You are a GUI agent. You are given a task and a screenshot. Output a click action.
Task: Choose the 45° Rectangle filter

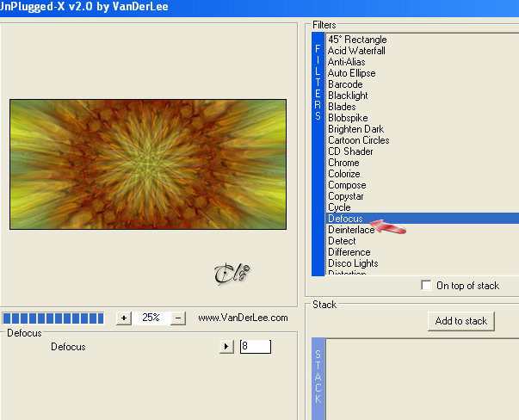pyautogui.click(x=357, y=40)
